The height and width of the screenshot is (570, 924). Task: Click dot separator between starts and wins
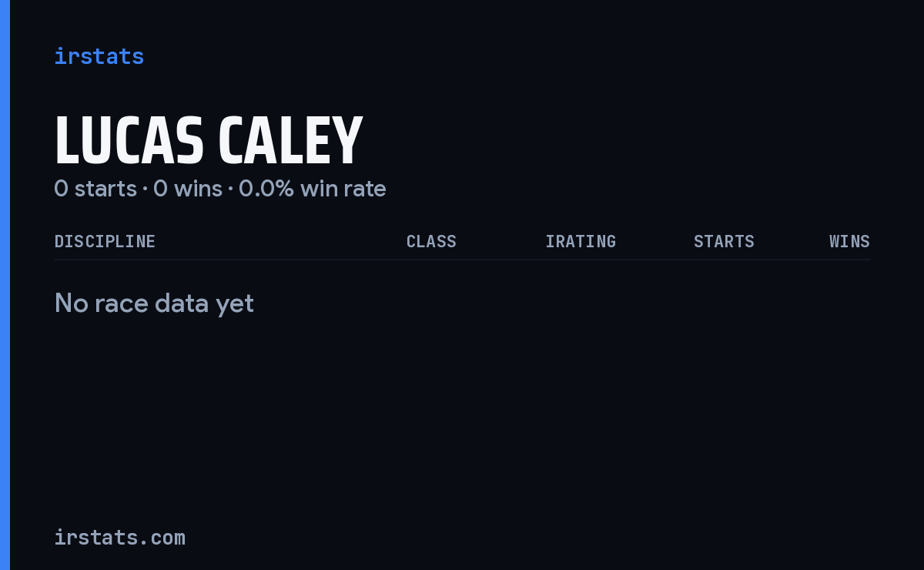click(x=145, y=189)
